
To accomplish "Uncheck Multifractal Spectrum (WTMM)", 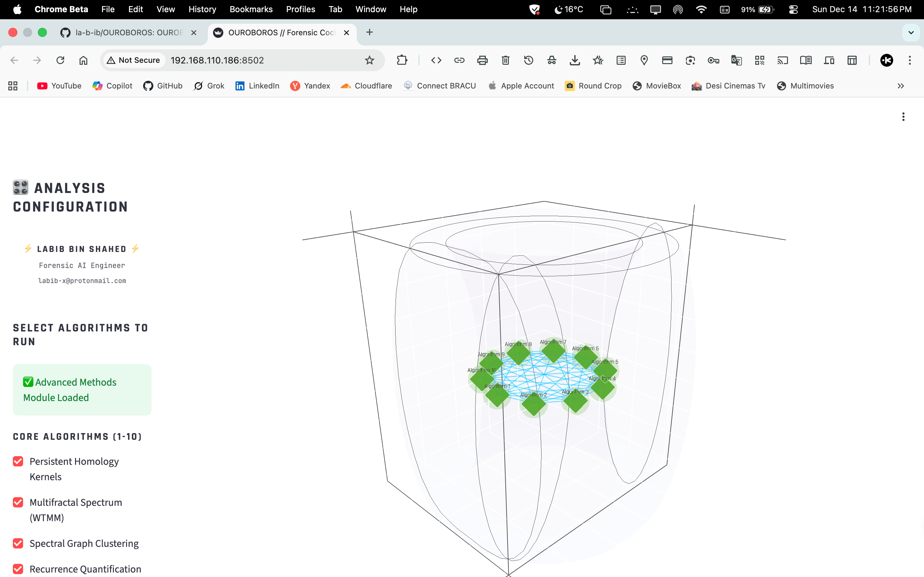I will coord(18,502).
